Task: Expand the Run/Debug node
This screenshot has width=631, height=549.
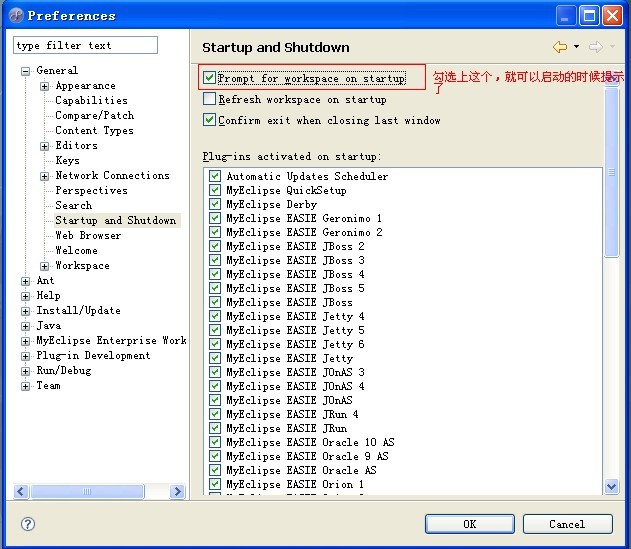Action: coord(25,371)
